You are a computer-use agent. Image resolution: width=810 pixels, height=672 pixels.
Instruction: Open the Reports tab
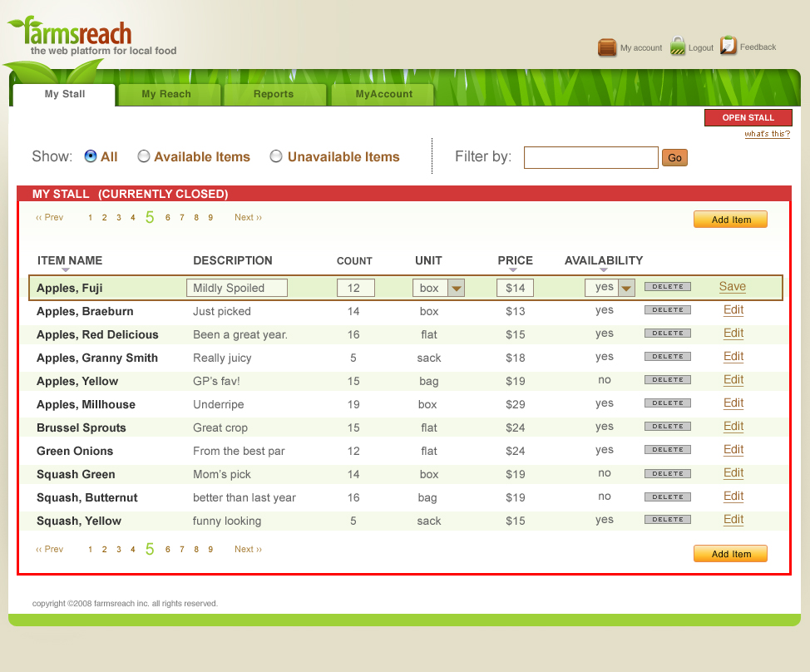coord(274,95)
